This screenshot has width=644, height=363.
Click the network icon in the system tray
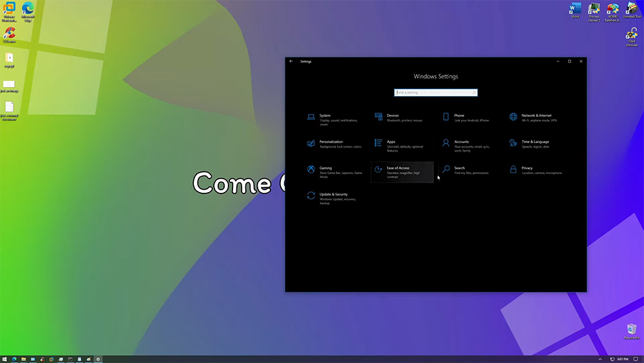612,359
